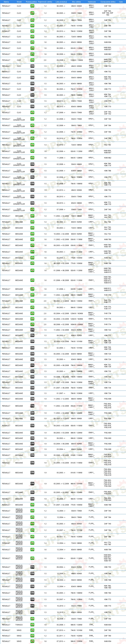This screenshot has width=126, height=644.
Task: Select the K4M 804 engine code cell
Action: point(108,42)
